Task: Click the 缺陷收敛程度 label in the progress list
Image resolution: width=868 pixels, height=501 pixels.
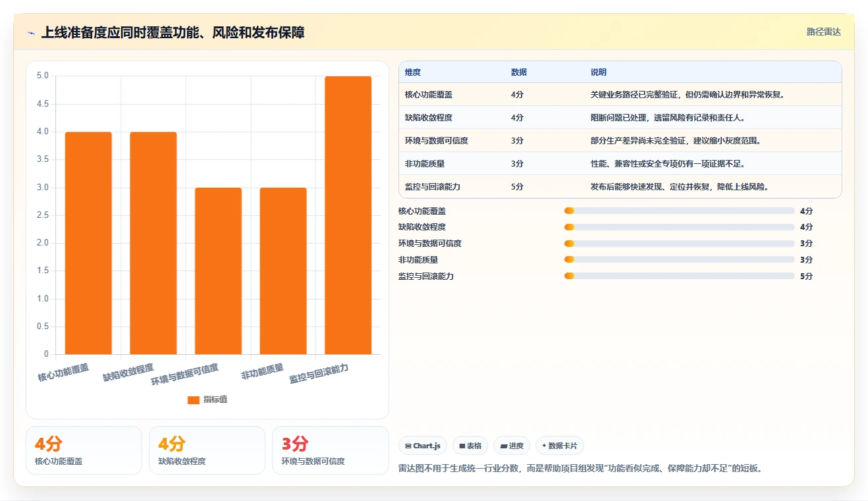Action: pyautogui.click(x=422, y=227)
